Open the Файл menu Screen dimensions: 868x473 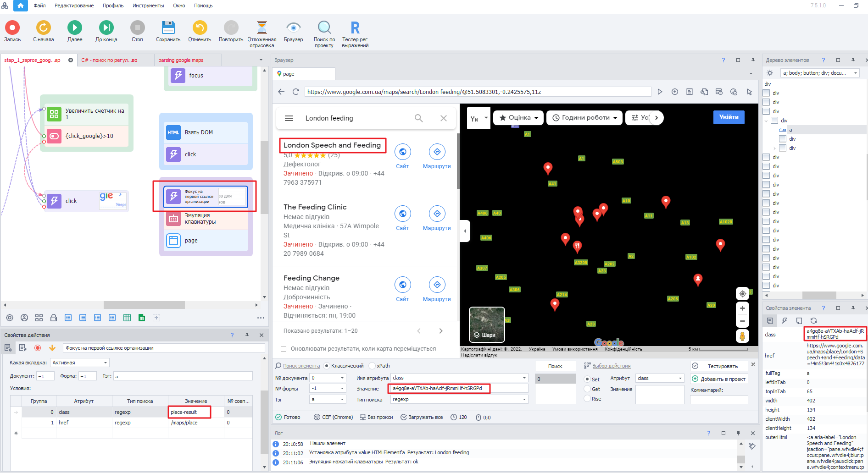[39, 5]
